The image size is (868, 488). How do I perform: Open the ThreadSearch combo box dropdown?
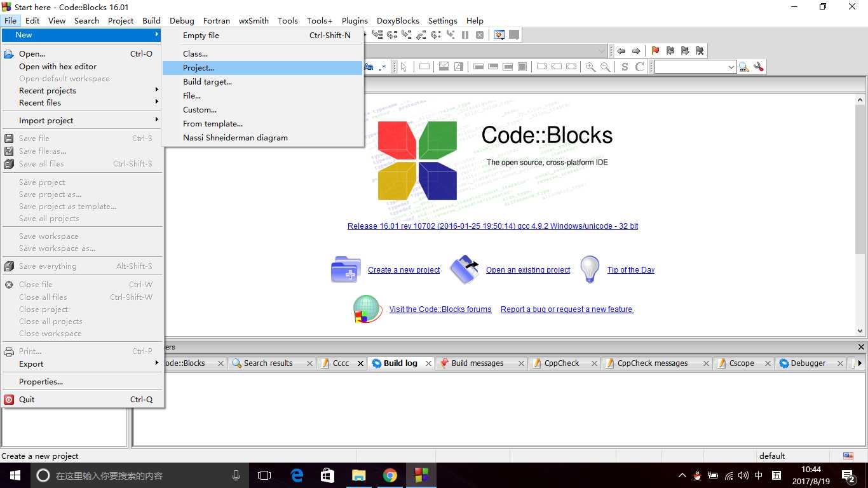tap(731, 67)
